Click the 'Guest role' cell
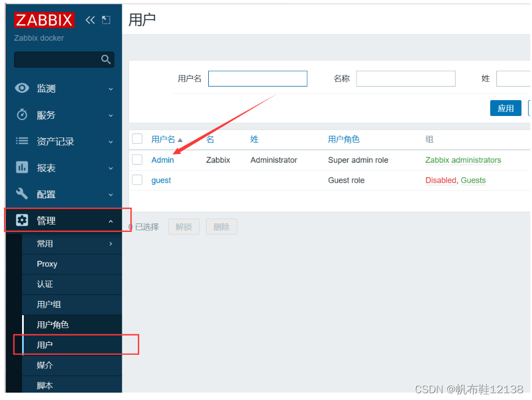Image resolution: width=532 pixels, height=400 pixels. [x=346, y=180]
